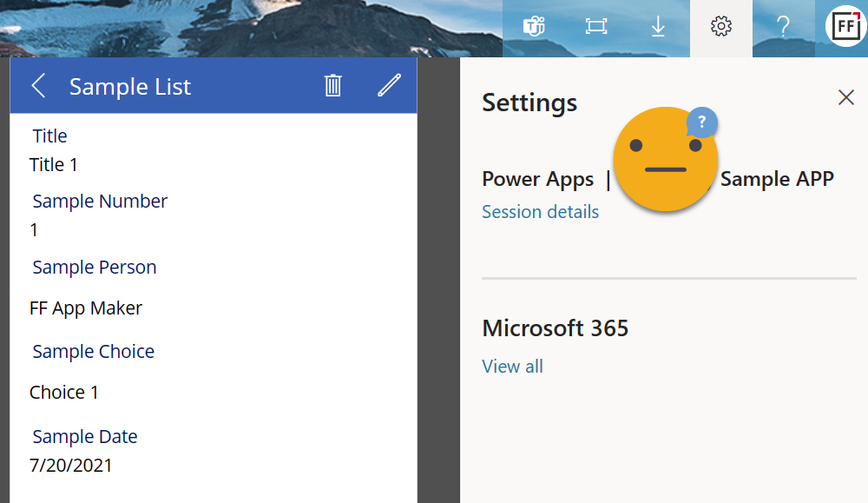Go back using the left chevron
868x503 pixels.
(x=38, y=86)
